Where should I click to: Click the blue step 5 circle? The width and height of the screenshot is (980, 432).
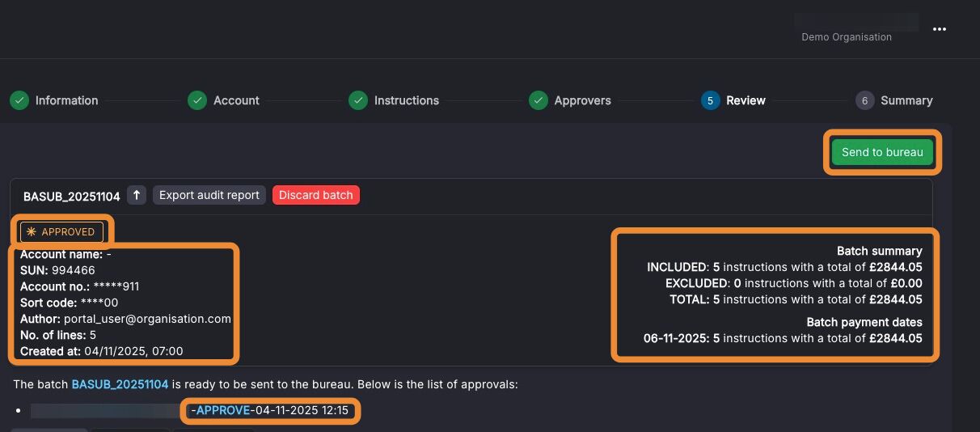[x=710, y=100]
